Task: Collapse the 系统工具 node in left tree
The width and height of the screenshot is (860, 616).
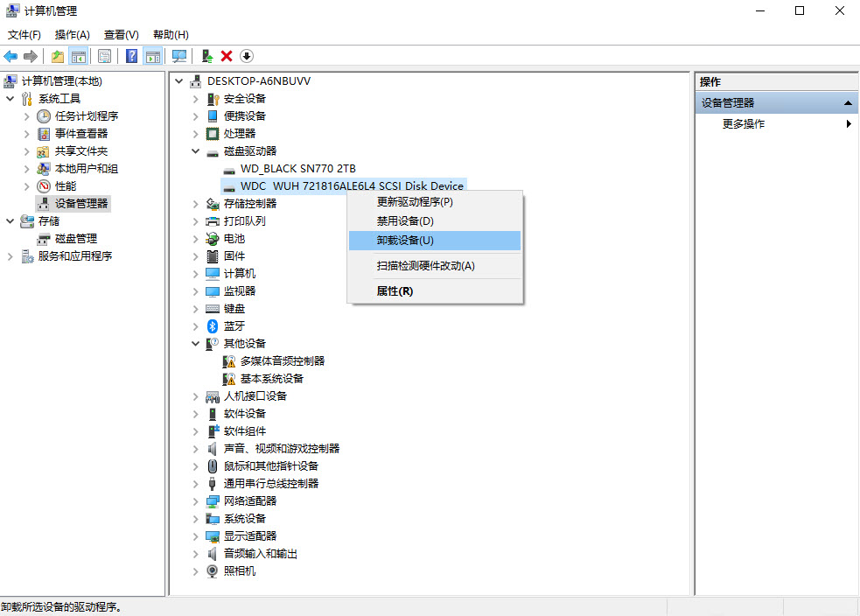Action: pyautogui.click(x=10, y=99)
